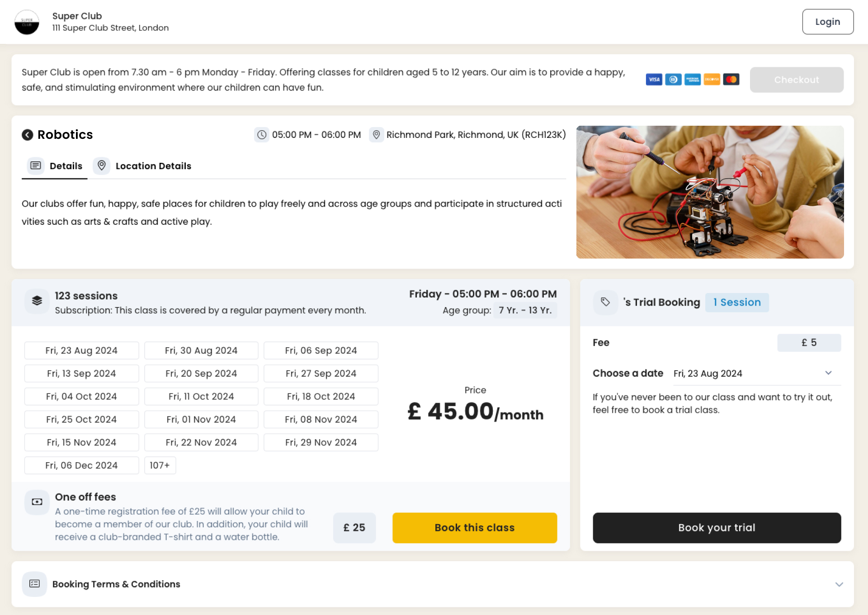868x615 pixels.
Task: Select the Visa payment method icon
Action: [x=654, y=80]
